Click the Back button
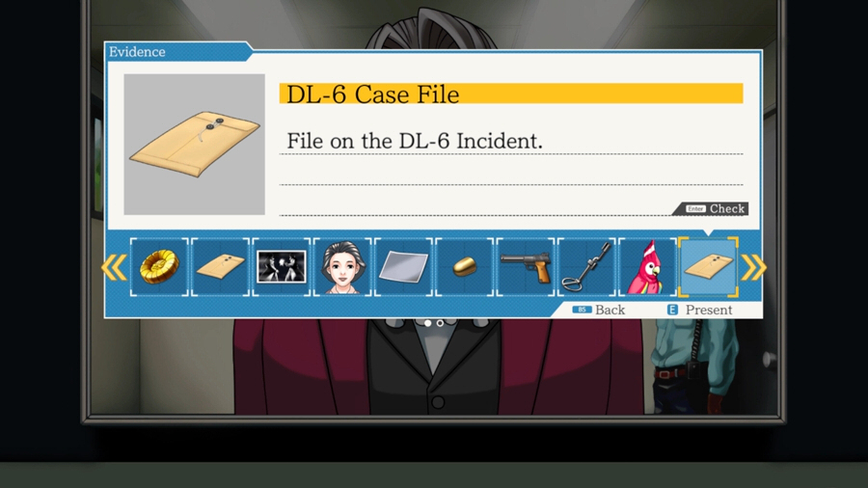 [x=599, y=310]
